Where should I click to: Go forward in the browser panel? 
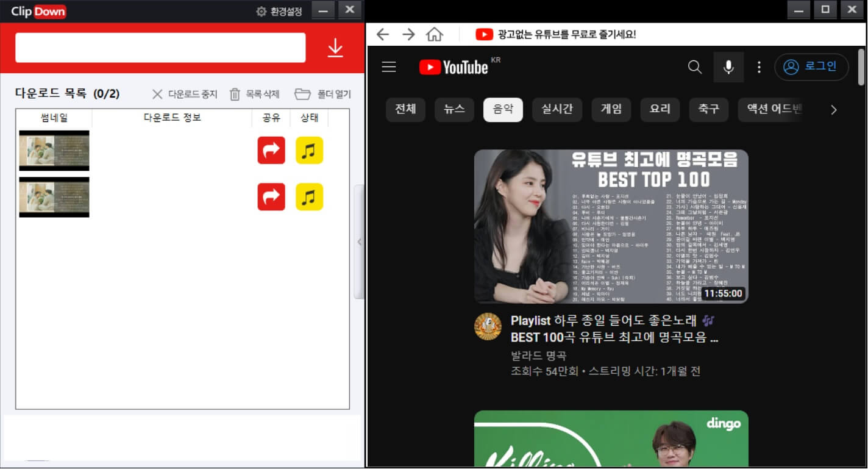408,34
